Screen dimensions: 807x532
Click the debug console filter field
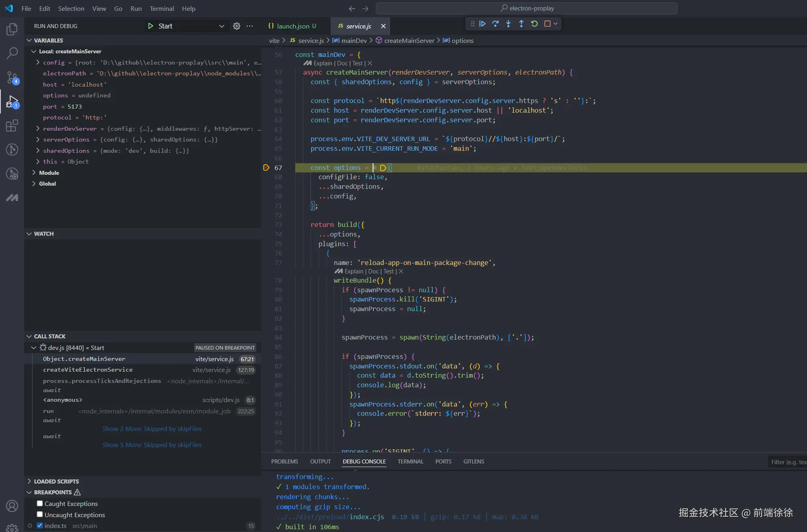788,462
